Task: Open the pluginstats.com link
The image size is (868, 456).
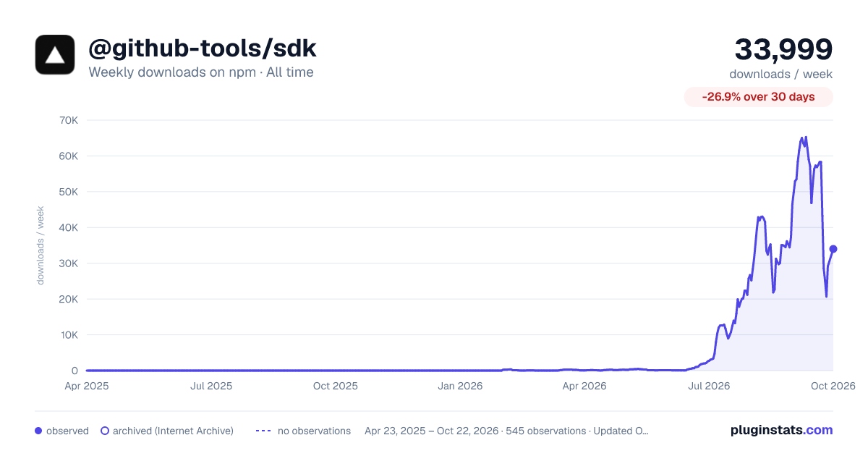Action: (781, 430)
